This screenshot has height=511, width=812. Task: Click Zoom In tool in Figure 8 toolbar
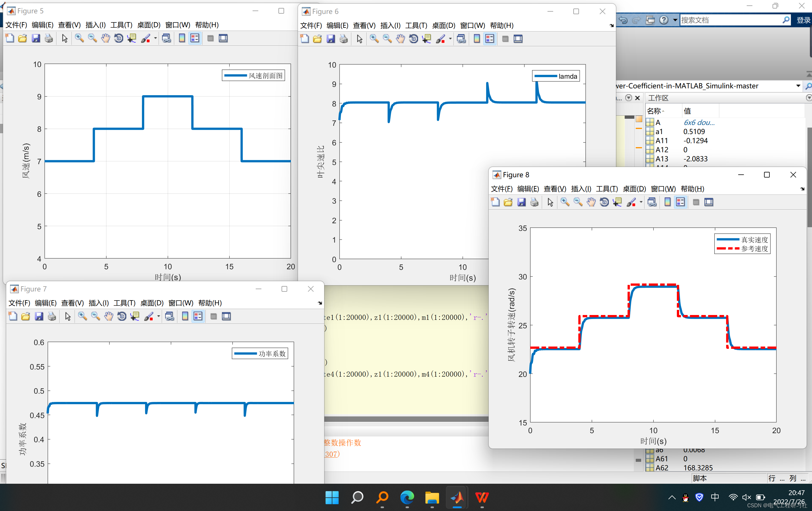[565, 202]
